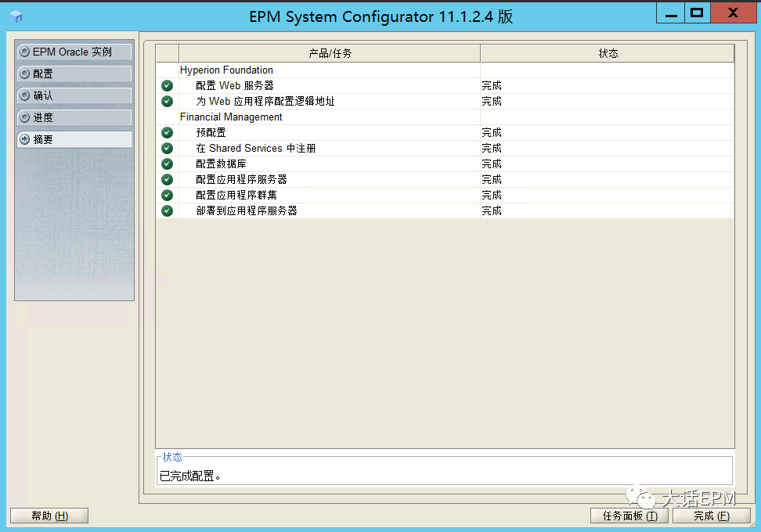Select the Financial Management group row
The width and height of the screenshot is (761, 532).
445,117
